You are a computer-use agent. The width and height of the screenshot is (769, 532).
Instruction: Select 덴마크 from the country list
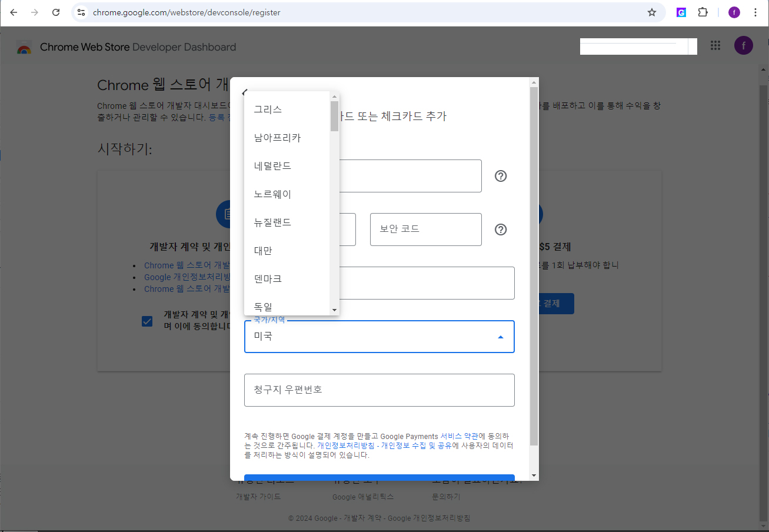pos(287,279)
